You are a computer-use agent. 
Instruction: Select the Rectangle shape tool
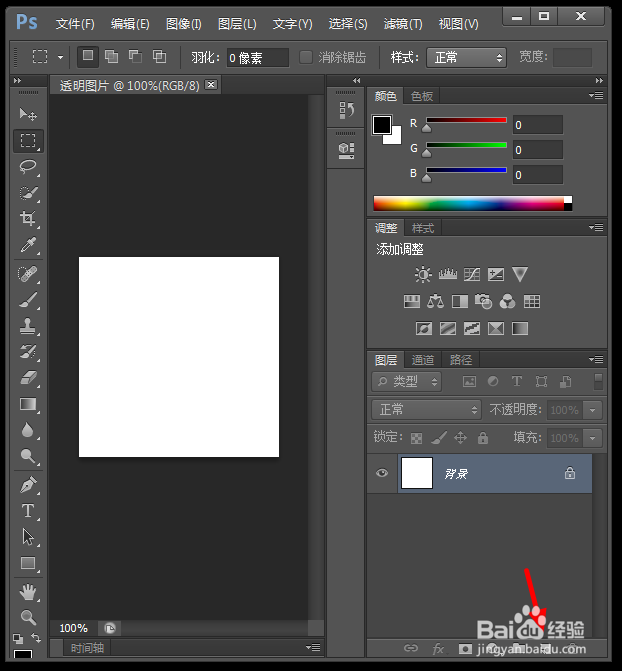click(x=28, y=563)
